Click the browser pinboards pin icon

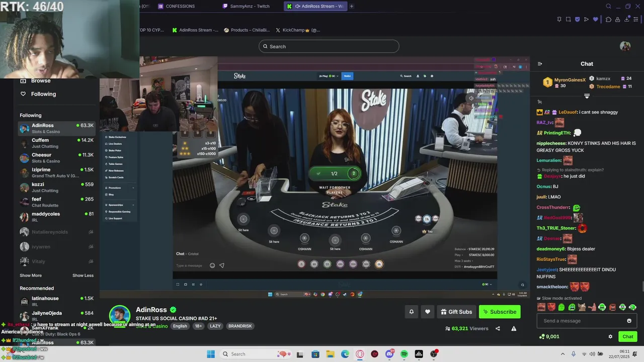[x=559, y=19]
